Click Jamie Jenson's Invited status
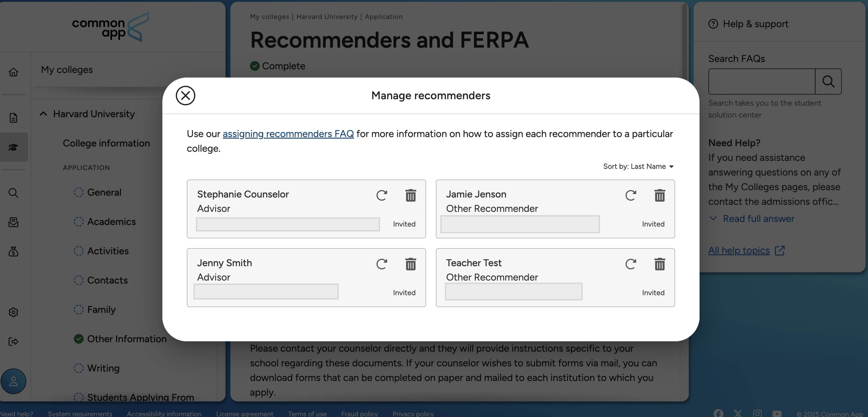The image size is (868, 417). point(653,224)
